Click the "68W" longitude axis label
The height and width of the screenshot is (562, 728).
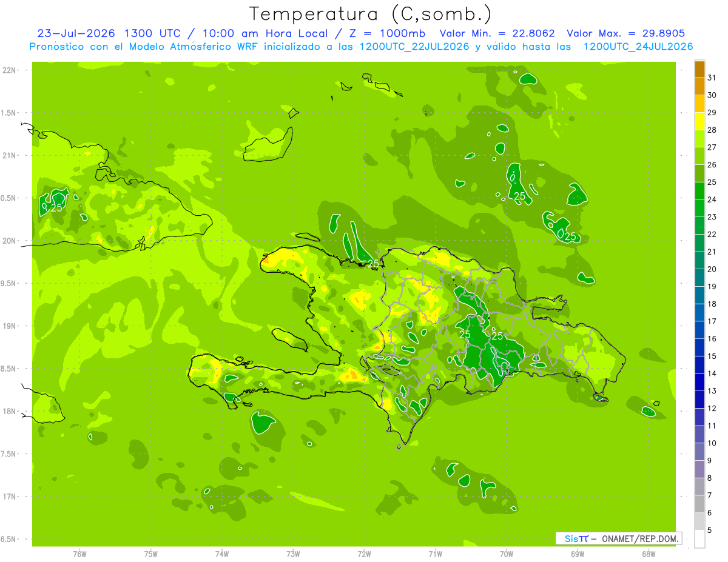click(x=649, y=554)
